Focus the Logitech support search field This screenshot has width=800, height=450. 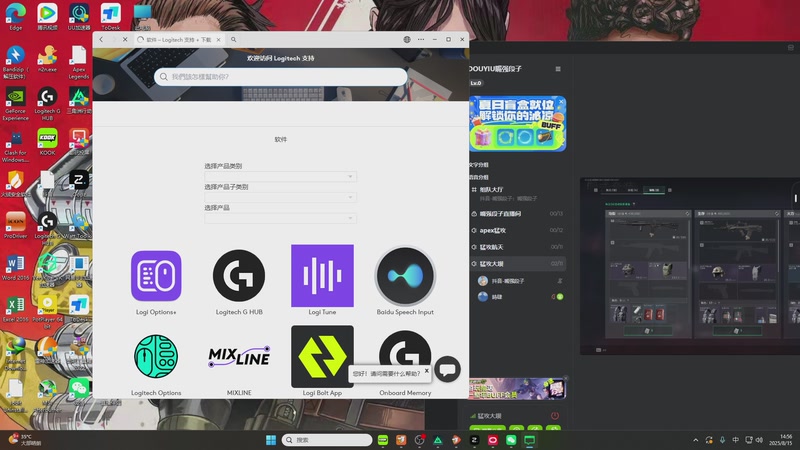pyautogui.click(x=281, y=77)
